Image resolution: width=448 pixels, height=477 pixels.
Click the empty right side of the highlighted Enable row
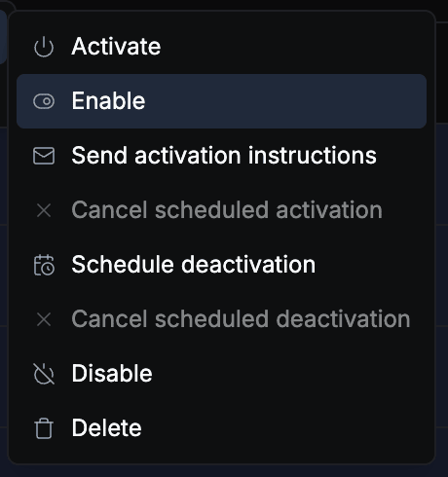pyautogui.click(x=285, y=101)
